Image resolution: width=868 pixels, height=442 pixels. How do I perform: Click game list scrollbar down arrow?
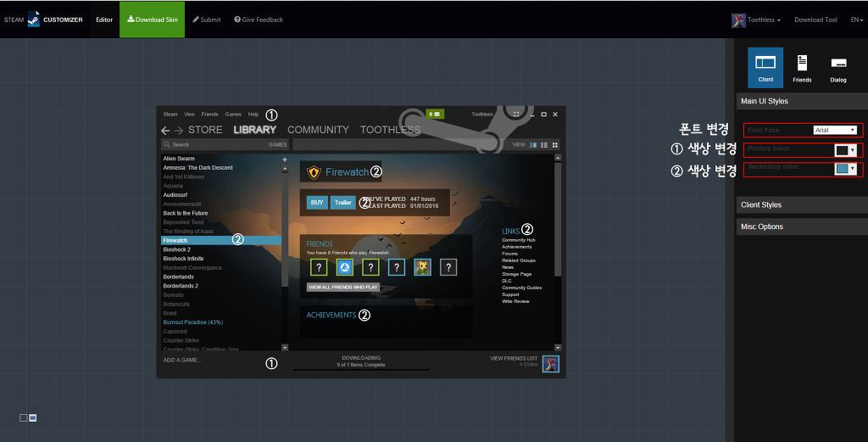tap(285, 348)
